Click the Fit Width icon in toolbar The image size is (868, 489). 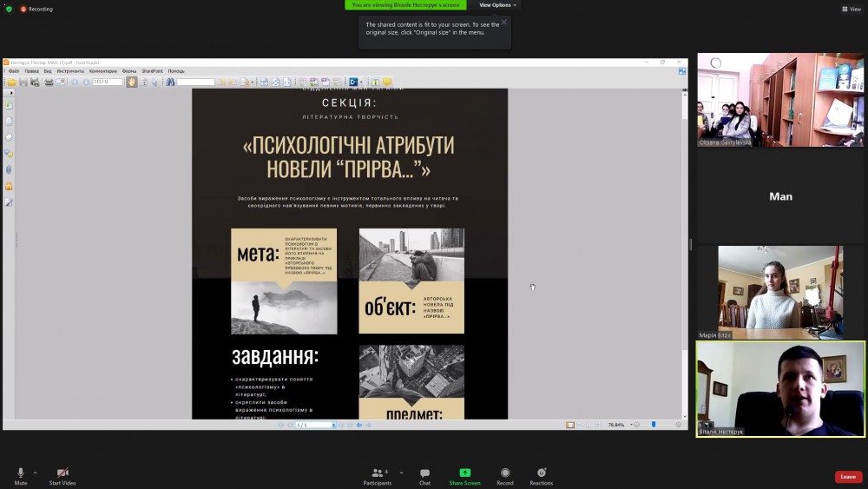click(286, 82)
